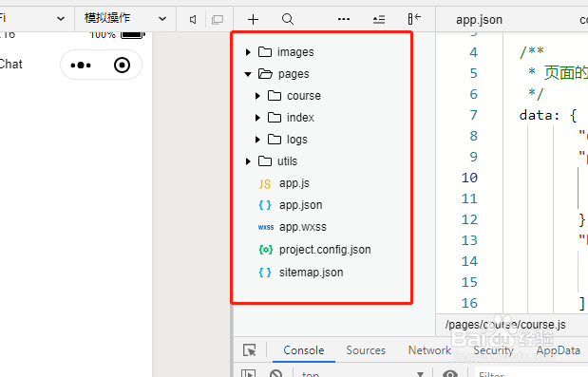Click the detach simulator window icon
The height and width of the screenshot is (377, 588).
218,20
